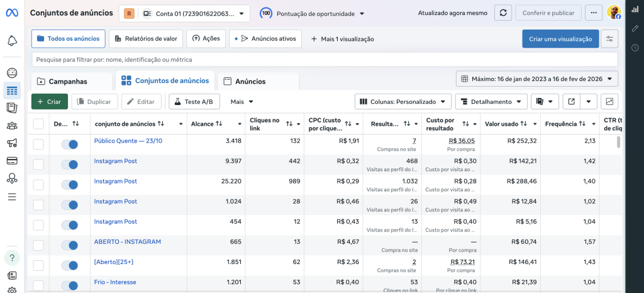Click the megaphone advertising icon in sidebar
This screenshot has height=293, width=644.
pyautogui.click(x=12, y=143)
